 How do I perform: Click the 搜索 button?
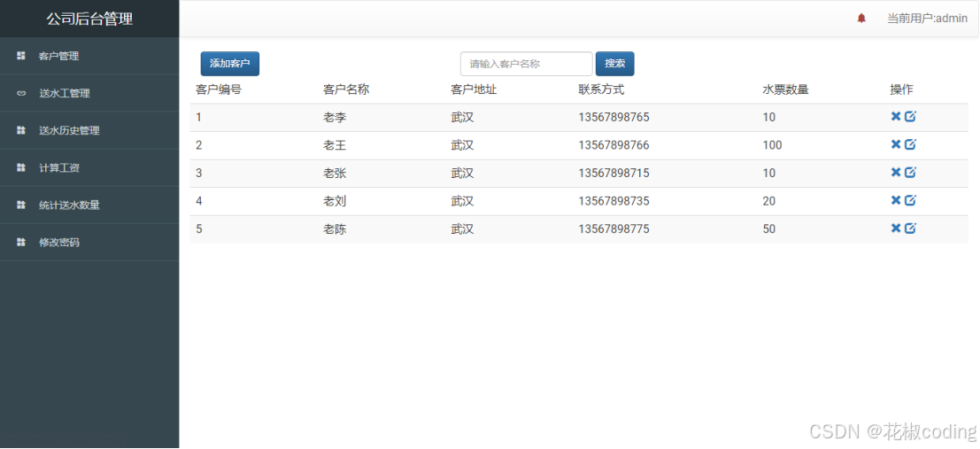click(x=615, y=64)
